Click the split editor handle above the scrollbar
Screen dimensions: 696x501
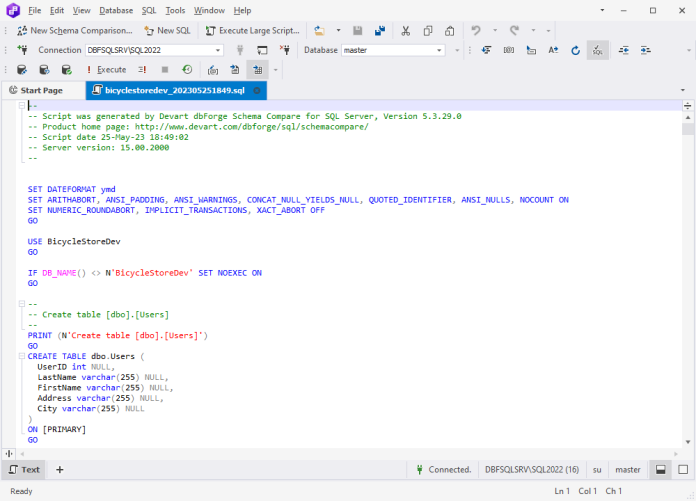688,106
